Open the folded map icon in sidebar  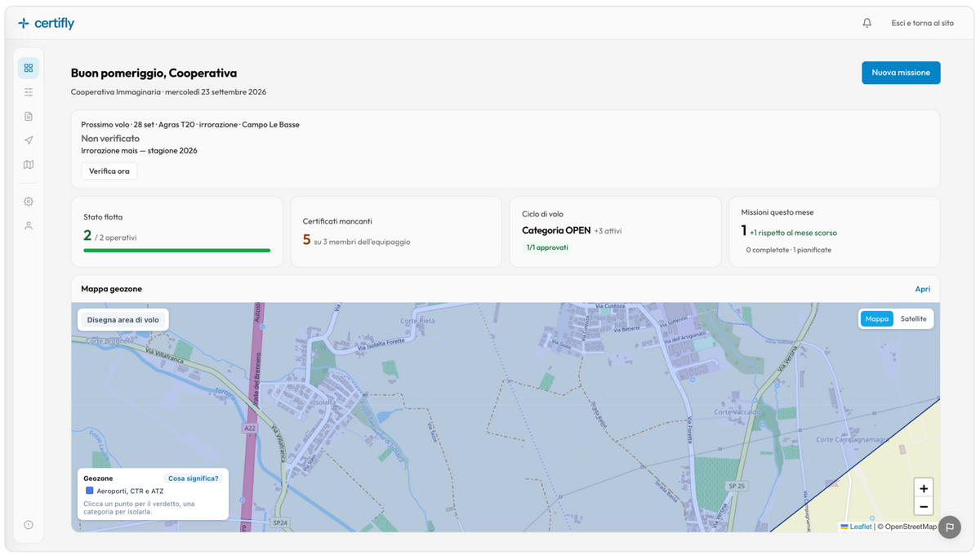(29, 165)
